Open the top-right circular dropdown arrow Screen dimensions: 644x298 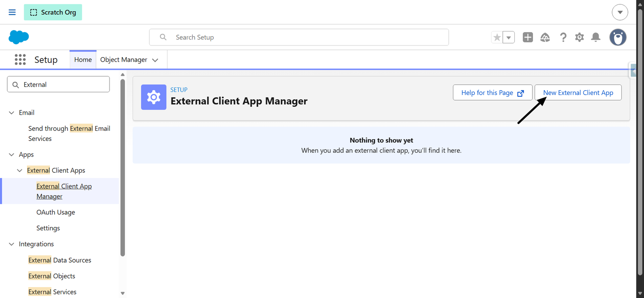click(x=620, y=12)
